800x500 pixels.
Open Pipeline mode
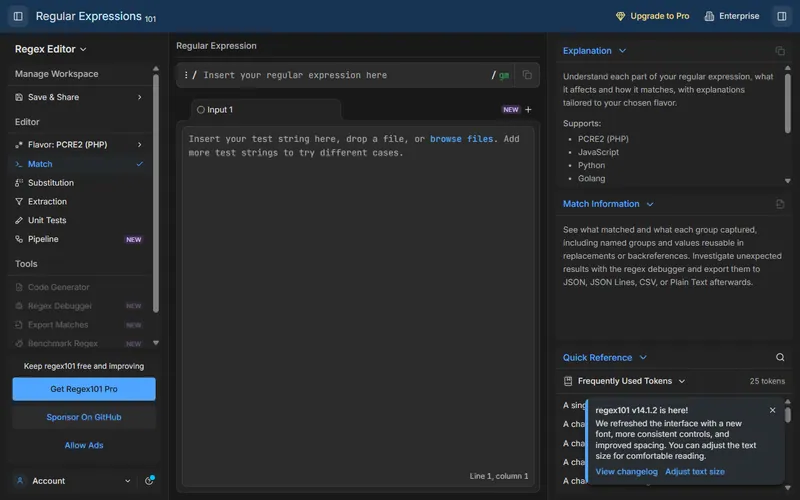[79, 239]
